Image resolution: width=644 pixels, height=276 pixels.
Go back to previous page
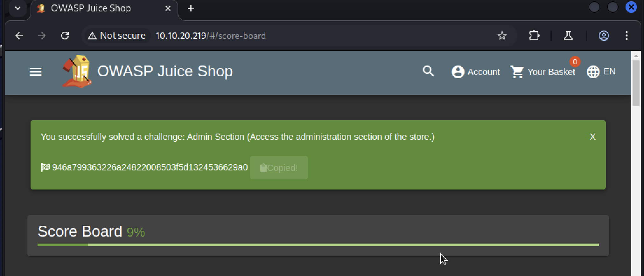[x=19, y=36]
